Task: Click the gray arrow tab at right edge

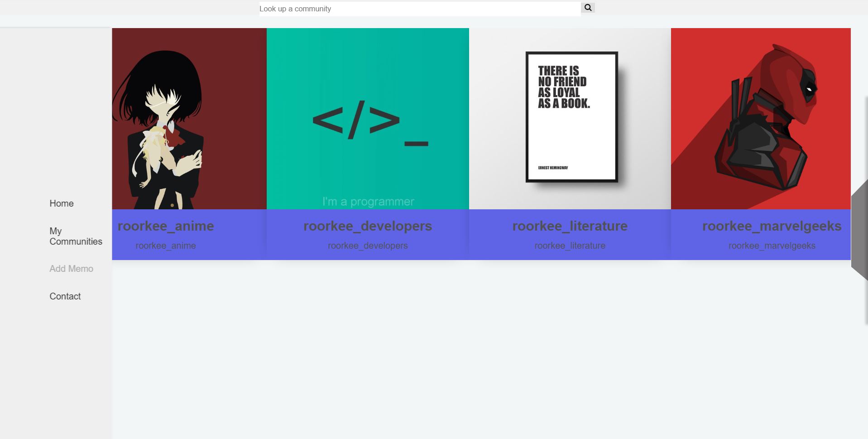Action: [x=860, y=230]
